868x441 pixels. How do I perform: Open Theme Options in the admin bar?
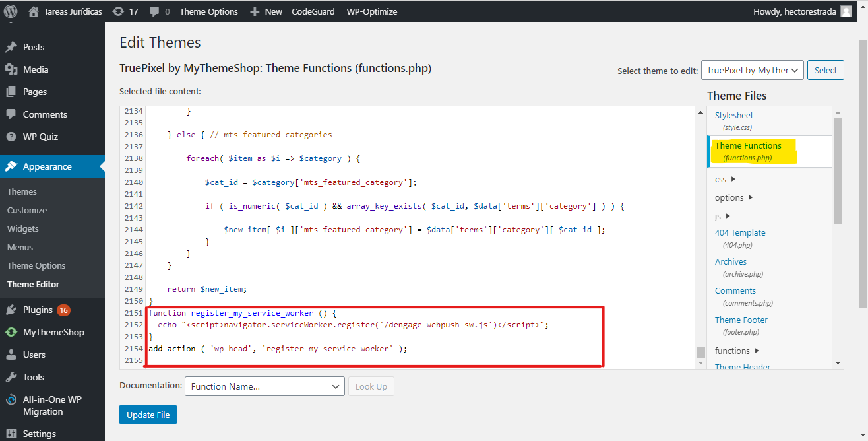tap(208, 11)
